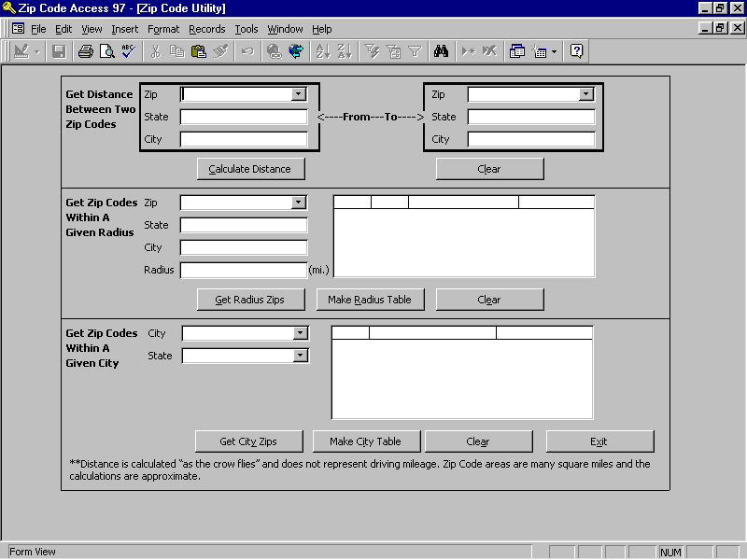Image resolution: width=747 pixels, height=560 pixels.
Task: Open the Help menu
Action: [322, 29]
